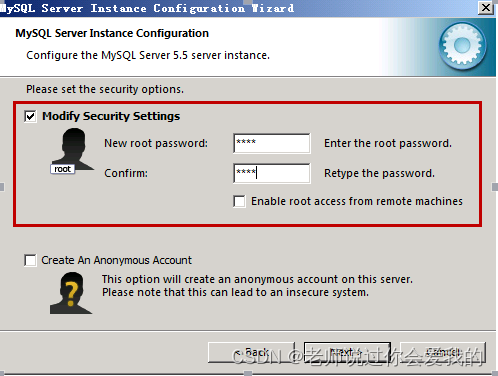Image resolution: width=498 pixels, height=376 pixels.
Task: Click Enable root access label text
Action: [357, 201]
